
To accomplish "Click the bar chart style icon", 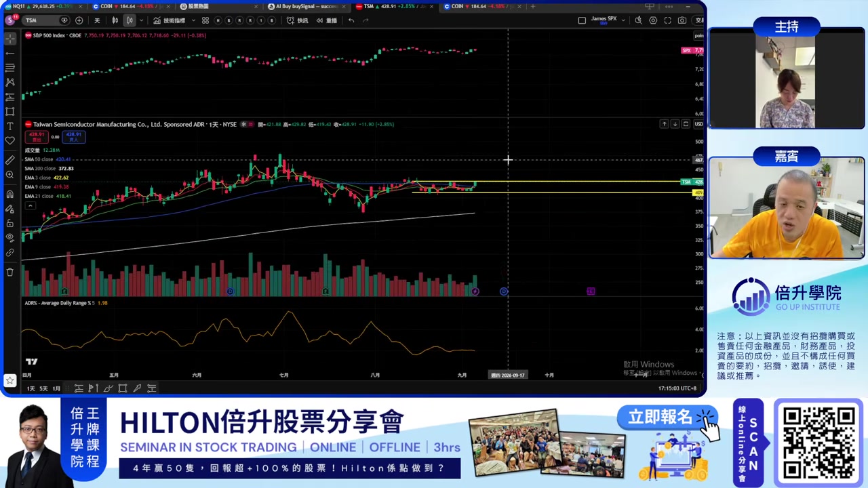I will [115, 20].
